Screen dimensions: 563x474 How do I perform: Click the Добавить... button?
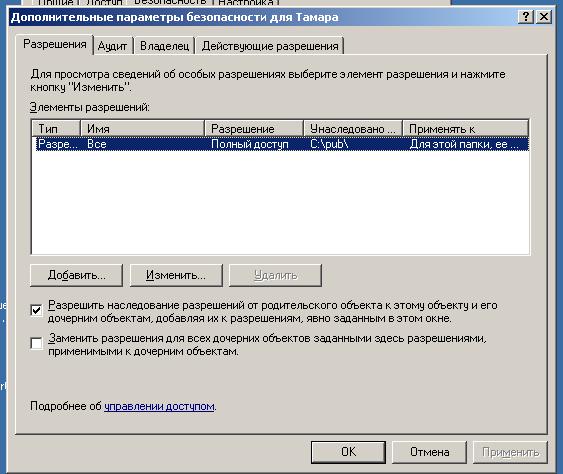[76, 275]
